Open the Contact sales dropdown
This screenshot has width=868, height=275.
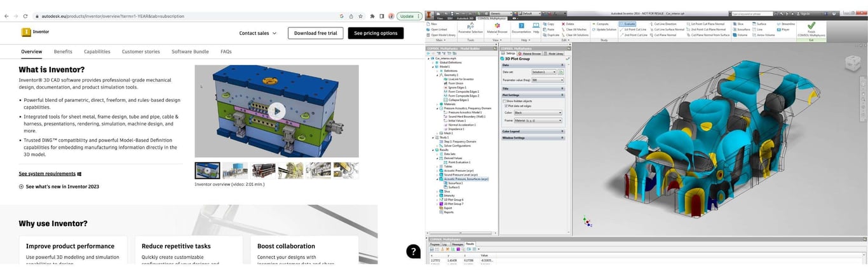(258, 33)
